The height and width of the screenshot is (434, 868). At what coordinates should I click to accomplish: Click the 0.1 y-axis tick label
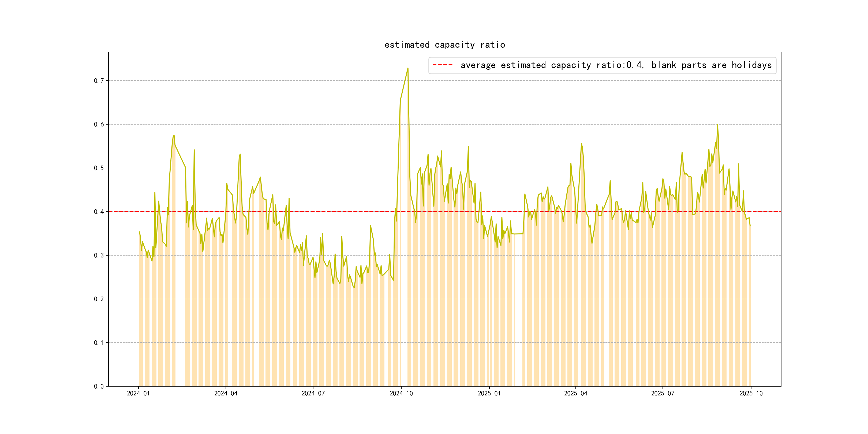99,343
